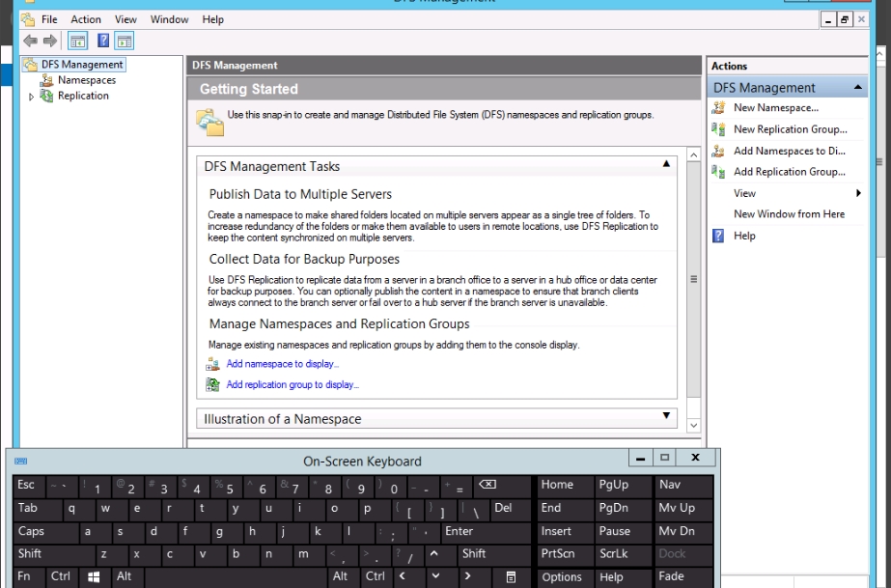Screen dimensions: 891x588
Task: Click Add namespace to display link
Action: click(282, 364)
